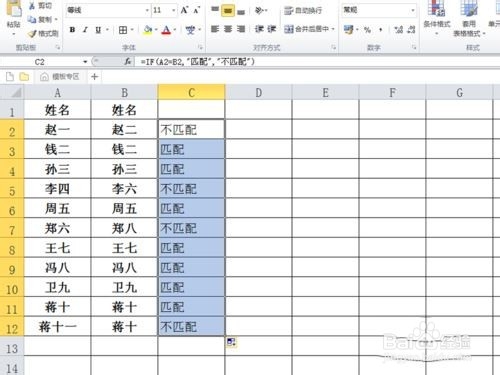
Task: Apply the yellow fill color bucket
Action: [x=148, y=30]
